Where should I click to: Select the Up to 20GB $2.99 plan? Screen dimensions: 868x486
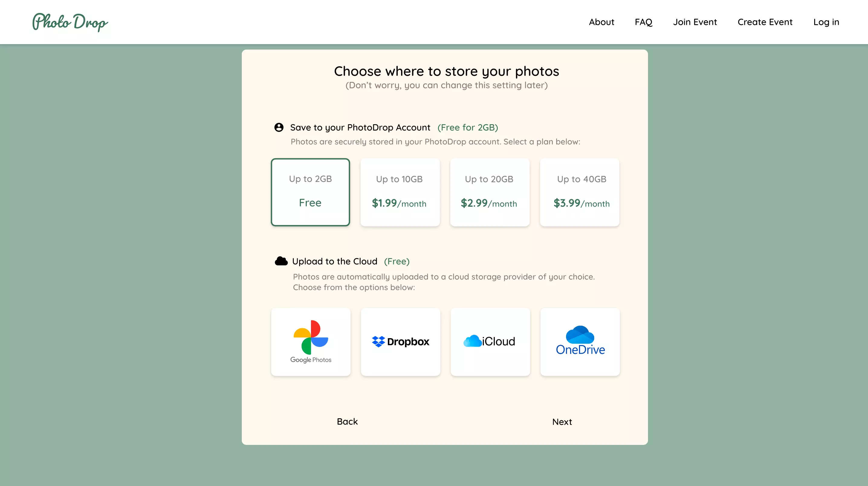pyautogui.click(x=490, y=192)
